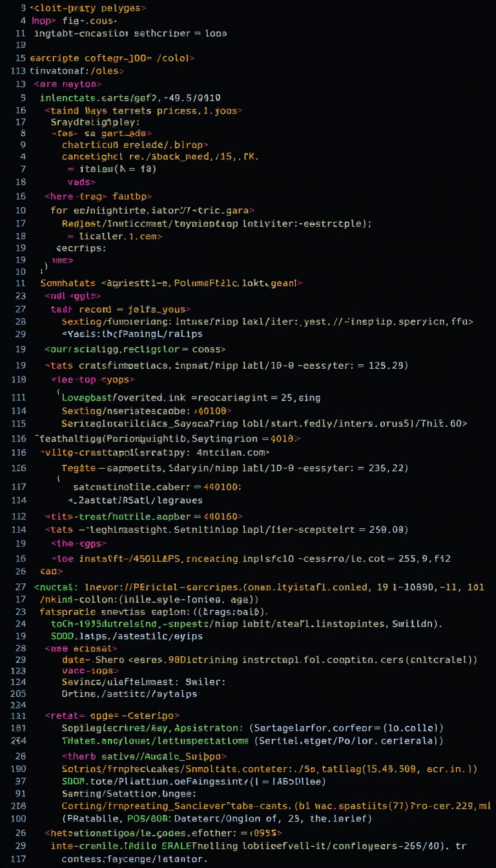Select the tag line '<here-treg> fautbp>'

coord(98,196)
